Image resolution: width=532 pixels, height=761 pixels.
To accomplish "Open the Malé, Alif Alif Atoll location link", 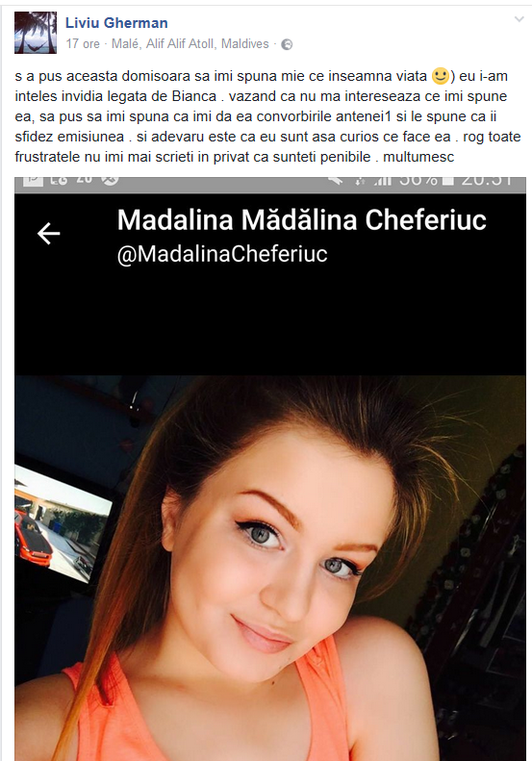I will click(190, 44).
